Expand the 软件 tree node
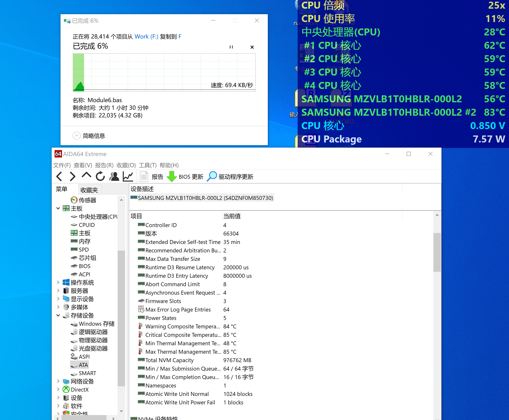Viewport: 509px width, 420px height. click(58, 406)
